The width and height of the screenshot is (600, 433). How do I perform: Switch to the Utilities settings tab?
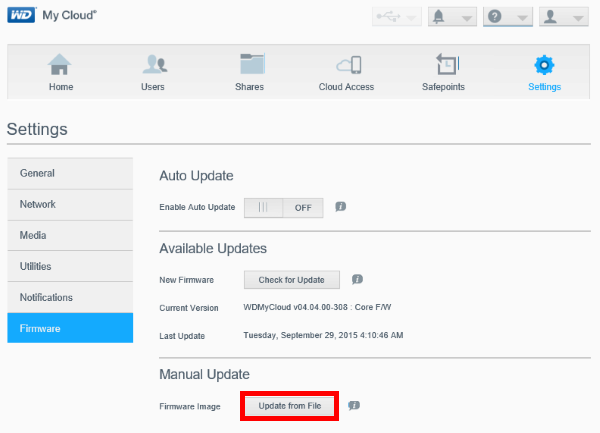[70, 266]
